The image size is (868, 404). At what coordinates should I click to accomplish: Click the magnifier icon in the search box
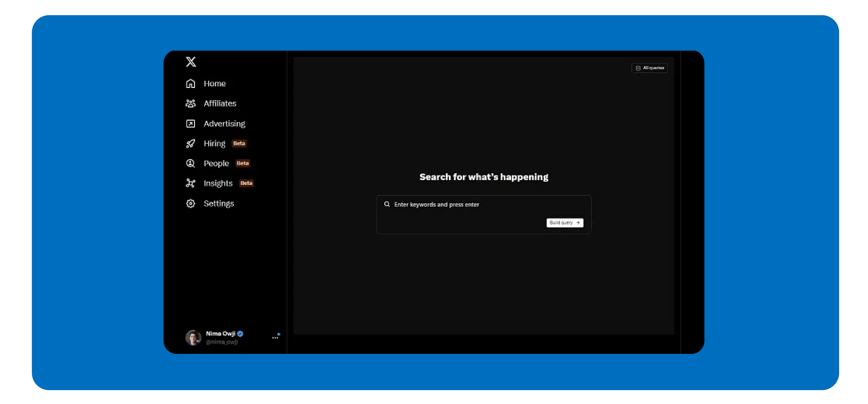point(387,204)
